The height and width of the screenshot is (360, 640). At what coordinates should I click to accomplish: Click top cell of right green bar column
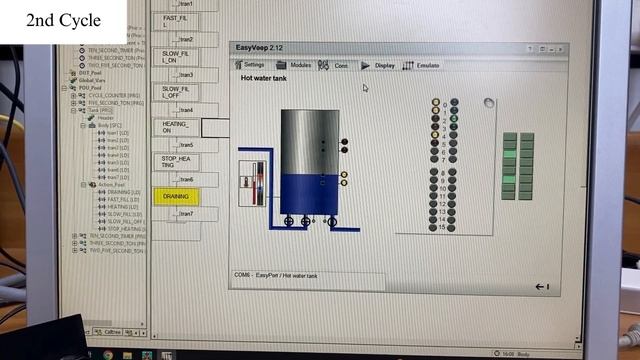(527, 137)
